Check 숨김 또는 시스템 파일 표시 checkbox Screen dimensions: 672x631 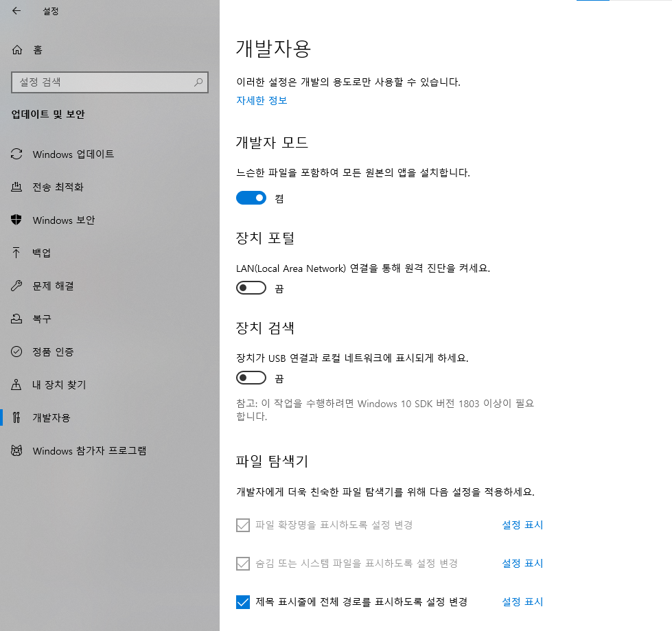tap(243, 564)
